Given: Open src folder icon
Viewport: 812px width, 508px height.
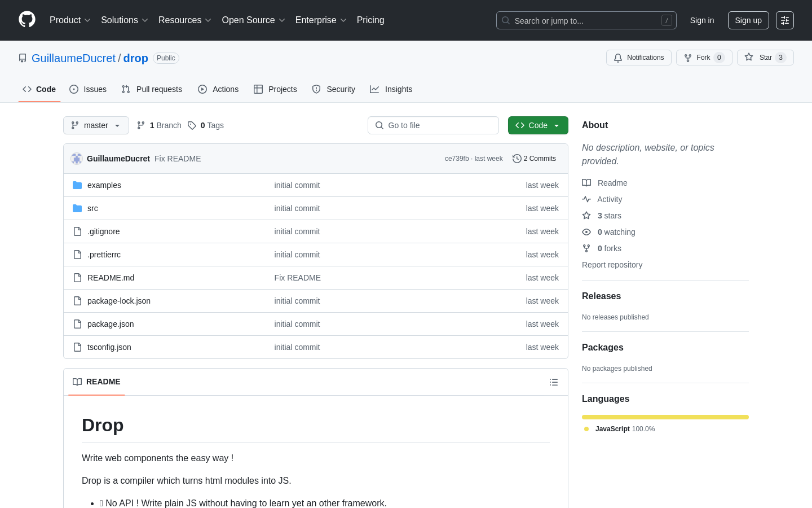Looking at the screenshot, I should [77, 208].
